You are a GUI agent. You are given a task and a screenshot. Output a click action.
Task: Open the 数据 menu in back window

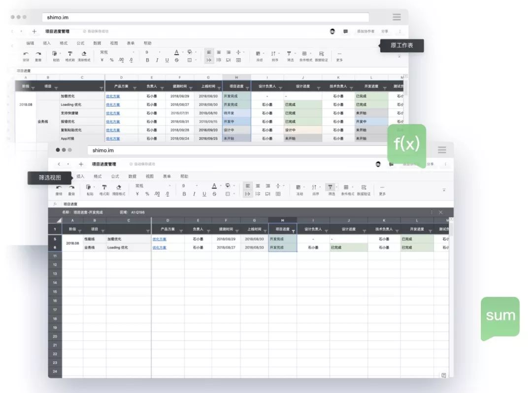click(x=97, y=43)
